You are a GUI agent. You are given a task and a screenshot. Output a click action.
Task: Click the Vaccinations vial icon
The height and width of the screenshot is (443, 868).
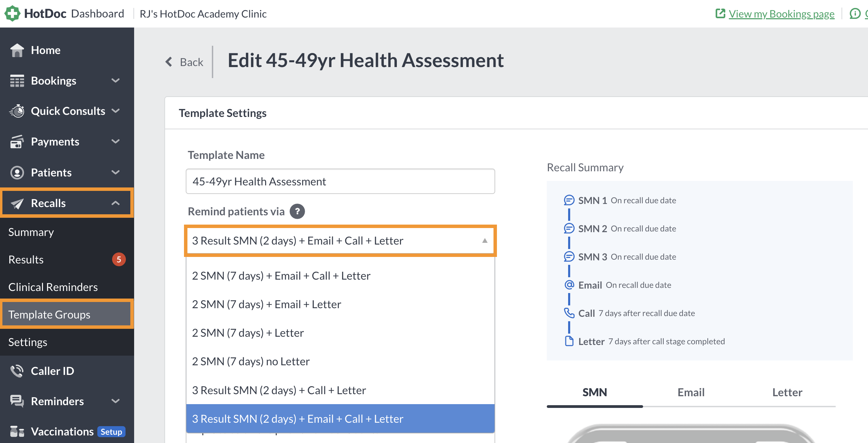[17, 431]
